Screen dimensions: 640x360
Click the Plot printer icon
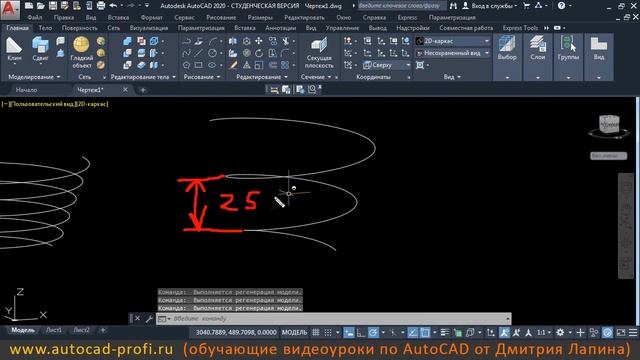(100, 6)
